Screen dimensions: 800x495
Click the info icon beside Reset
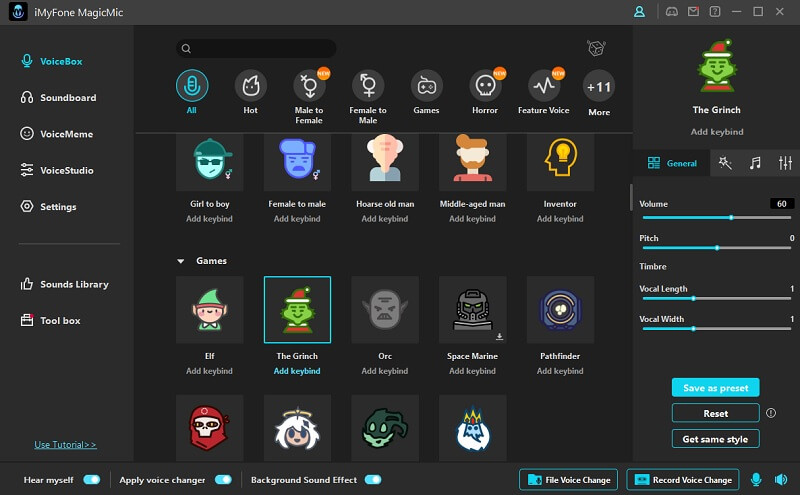pos(771,413)
